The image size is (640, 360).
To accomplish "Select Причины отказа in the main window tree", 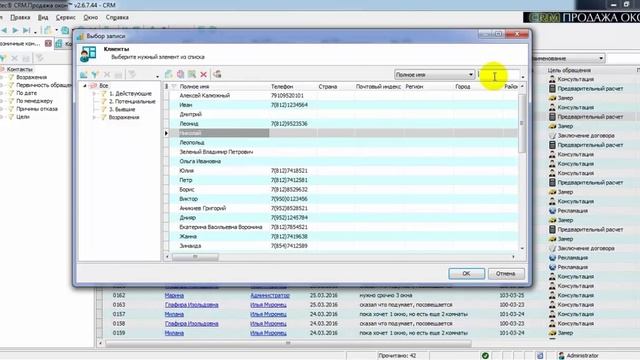I will (37, 109).
